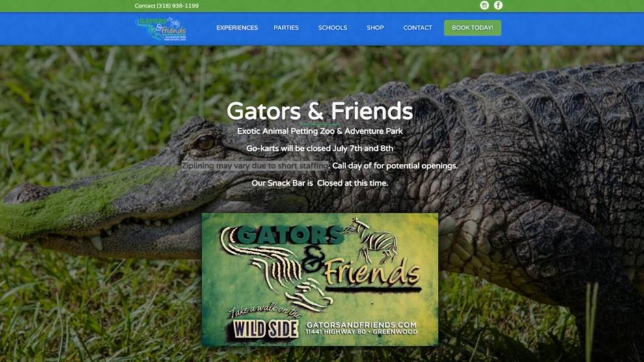This screenshot has height=362, width=644.
Task: Click the Snack Bar closed notice
Action: pyautogui.click(x=319, y=183)
